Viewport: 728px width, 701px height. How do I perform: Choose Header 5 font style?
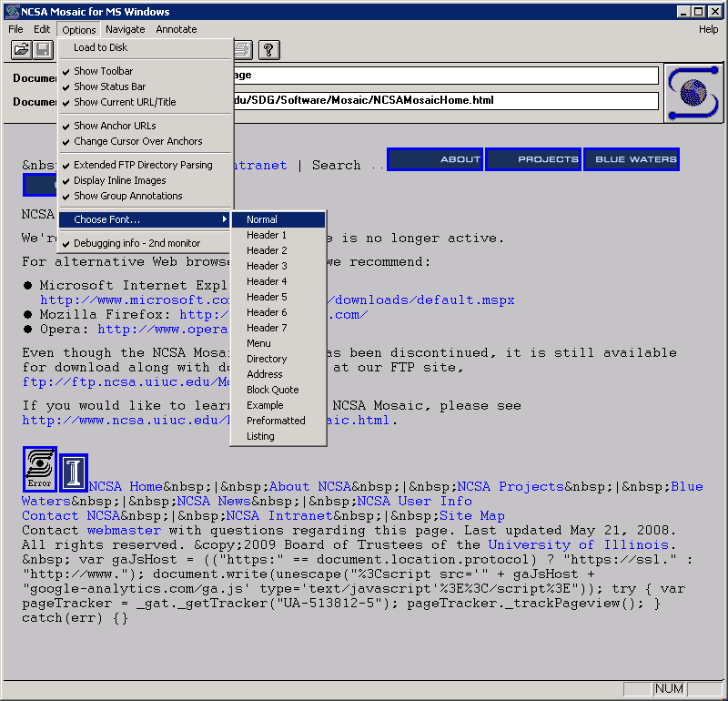(x=278, y=297)
